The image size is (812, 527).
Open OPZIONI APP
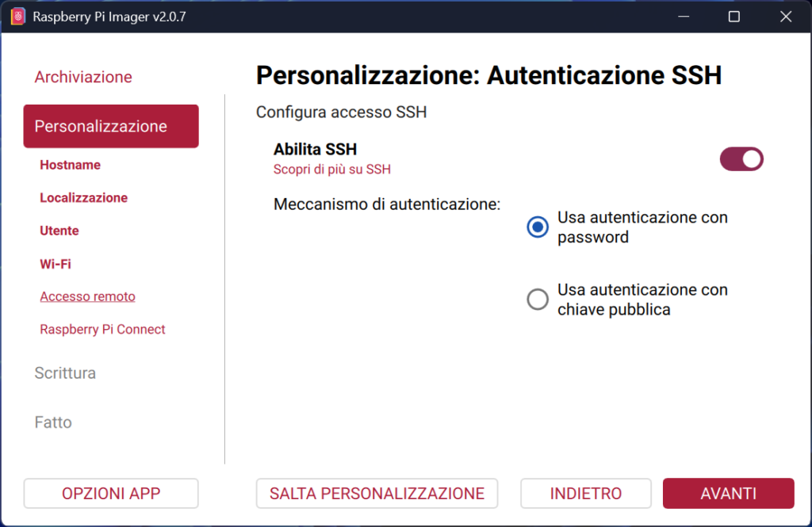pyautogui.click(x=110, y=493)
